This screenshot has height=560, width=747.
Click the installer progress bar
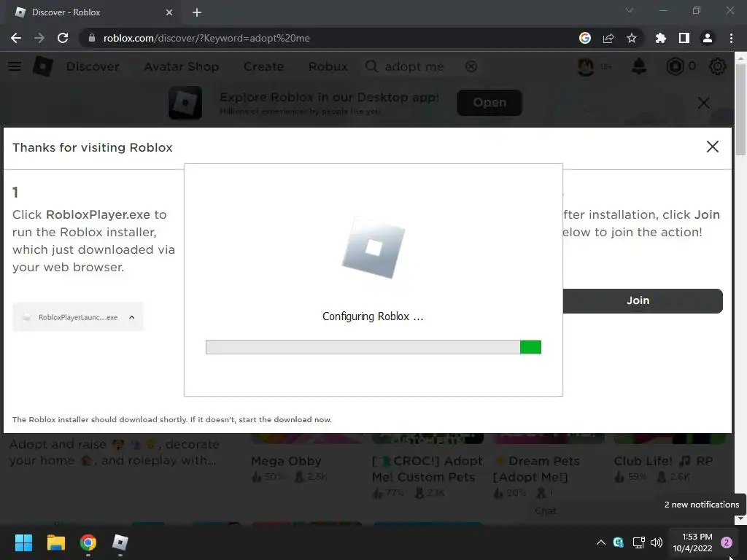tap(373, 347)
